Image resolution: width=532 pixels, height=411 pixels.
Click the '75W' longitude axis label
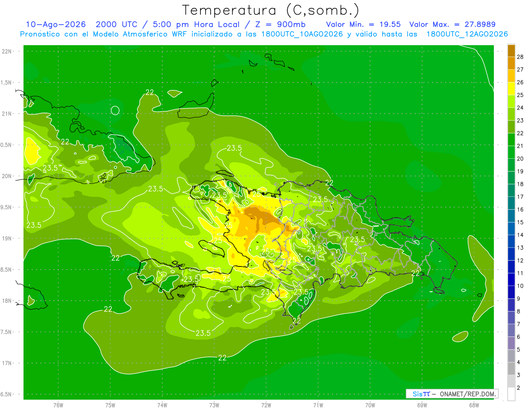110,405
